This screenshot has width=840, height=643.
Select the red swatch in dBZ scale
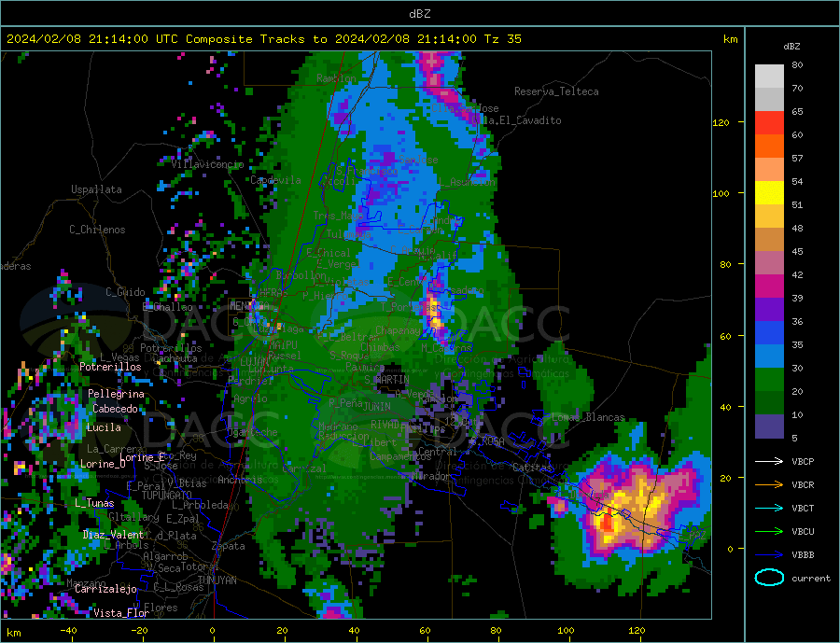click(769, 122)
